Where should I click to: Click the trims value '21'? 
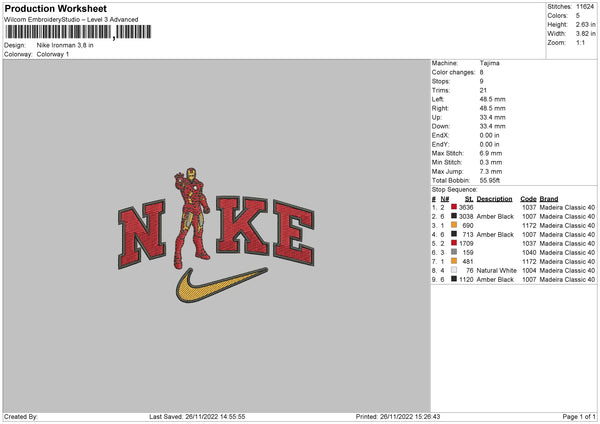click(483, 90)
